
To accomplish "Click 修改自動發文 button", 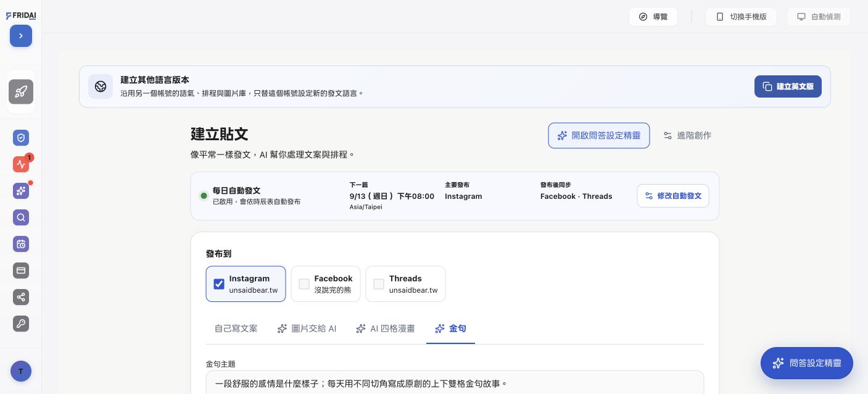I will (x=673, y=196).
